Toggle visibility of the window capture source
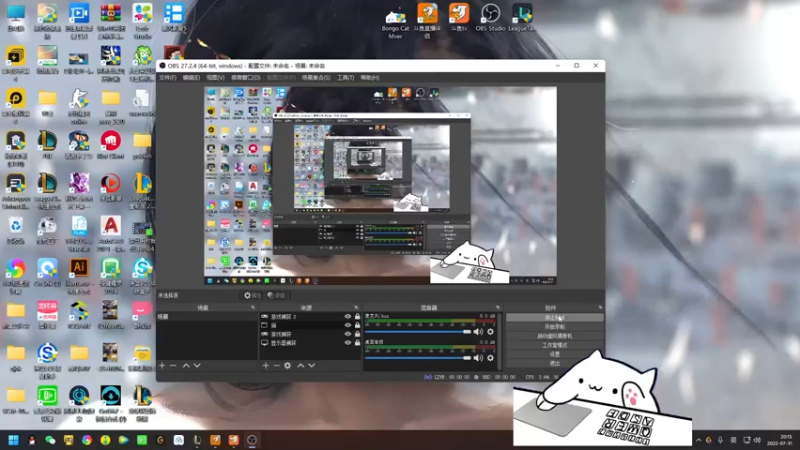The height and width of the screenshot is (450, 800). (347, 326)
